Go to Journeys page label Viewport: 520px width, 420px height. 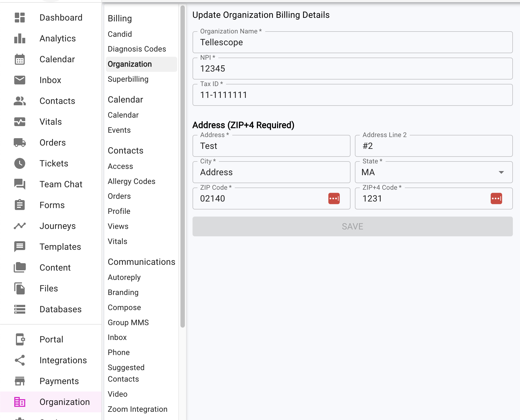coord(58,226)
